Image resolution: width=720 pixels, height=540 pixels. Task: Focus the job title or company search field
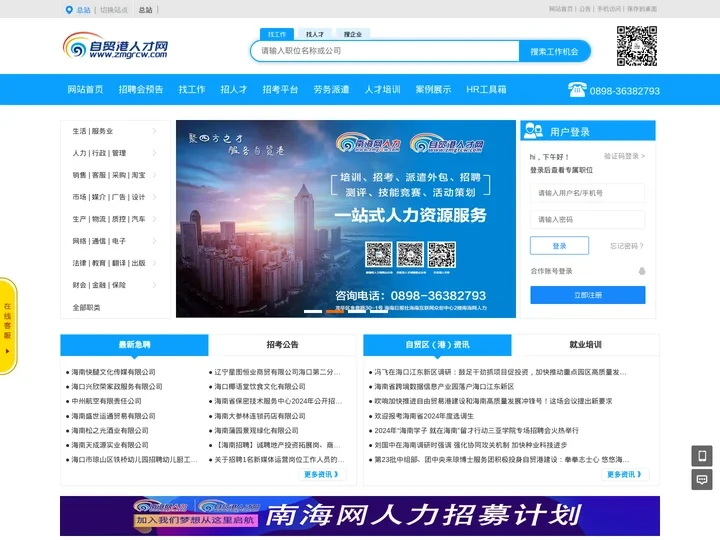coord(385,51)
